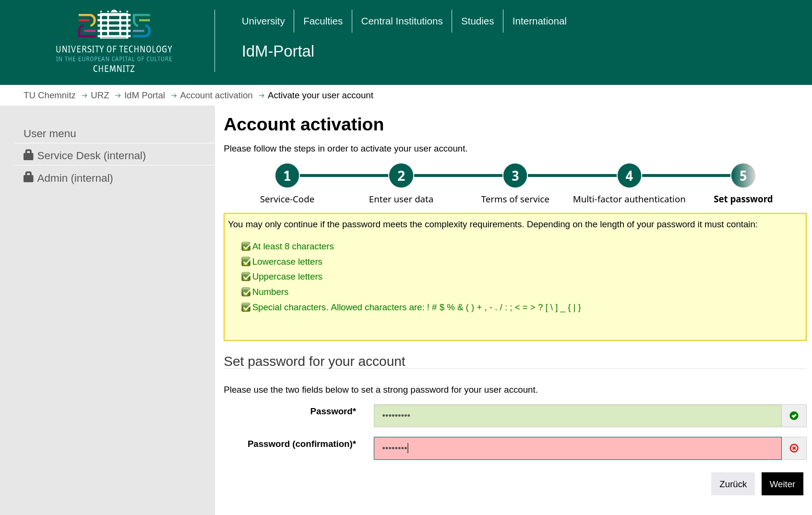Open the Studies menu

pos(477,21)
